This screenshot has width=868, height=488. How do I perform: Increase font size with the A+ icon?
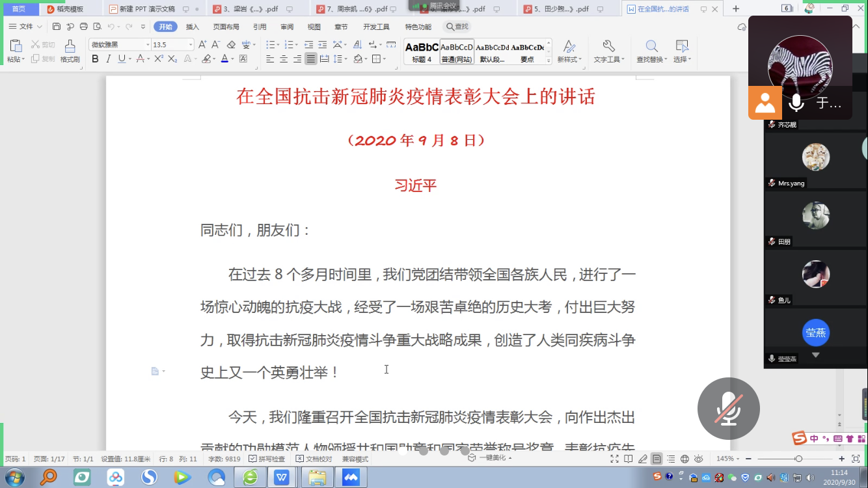pyautogui.click(x=202, y=44)
